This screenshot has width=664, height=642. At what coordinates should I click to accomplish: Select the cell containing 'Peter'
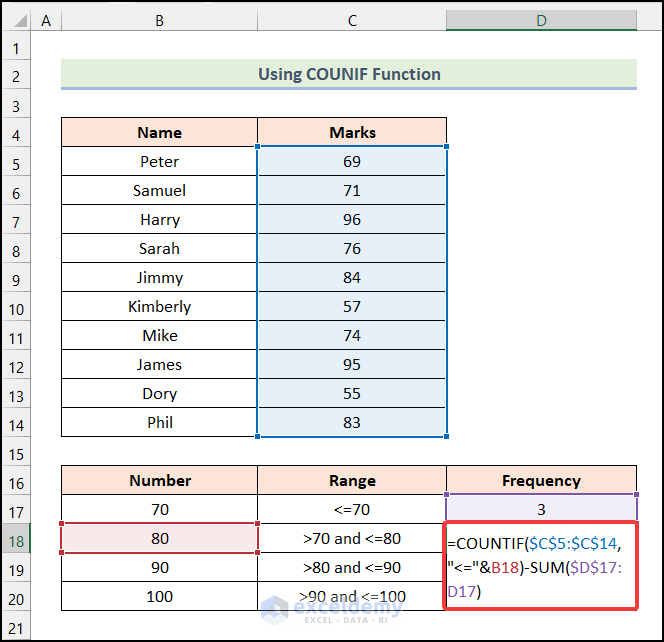(x=159, y=162)
